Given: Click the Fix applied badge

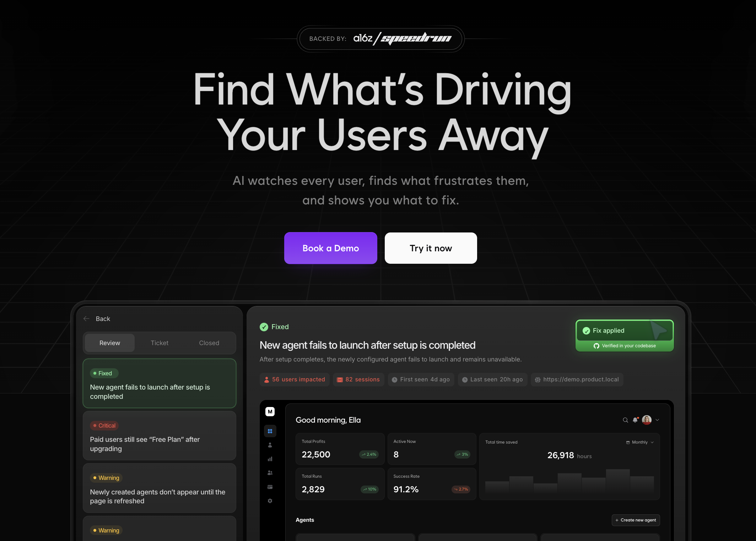Looking at the screenshot, I should pos(625,331).
